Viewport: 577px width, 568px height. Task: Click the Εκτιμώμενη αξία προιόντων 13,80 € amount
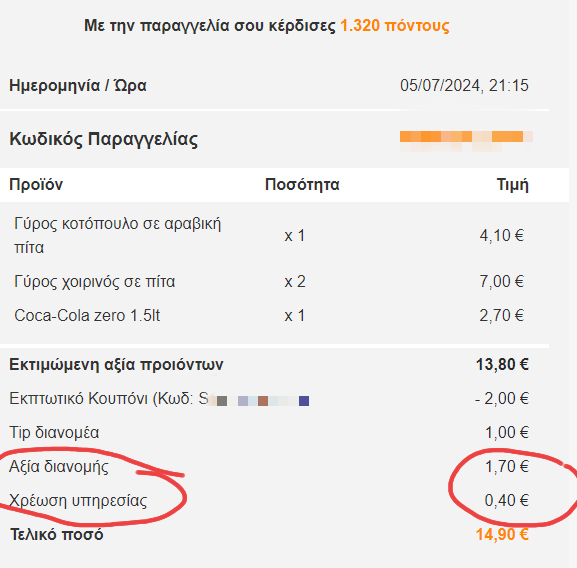pyautogui.click(x=502, y=365)
